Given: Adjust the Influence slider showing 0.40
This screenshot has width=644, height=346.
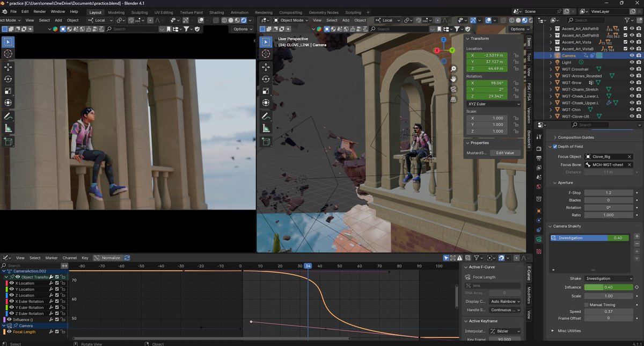Looking at the screenshot, I should 609,287.
